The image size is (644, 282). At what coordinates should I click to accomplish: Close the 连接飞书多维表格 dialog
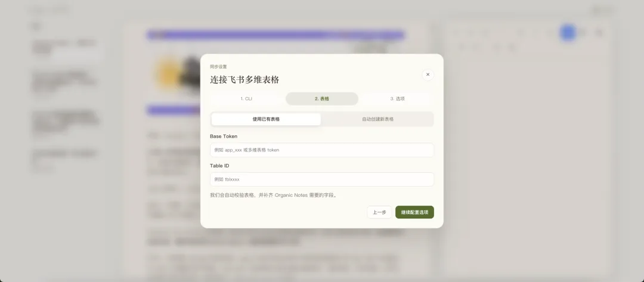click(428, 75)
